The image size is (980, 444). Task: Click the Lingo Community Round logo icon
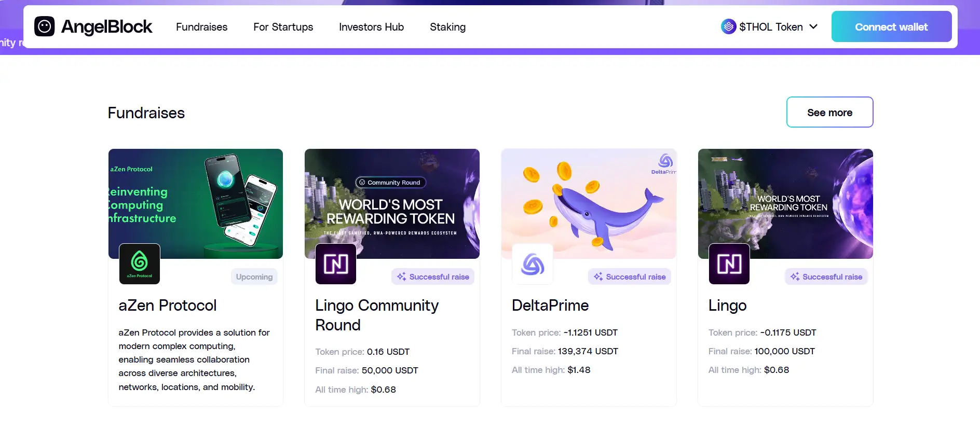pos(336,263)
